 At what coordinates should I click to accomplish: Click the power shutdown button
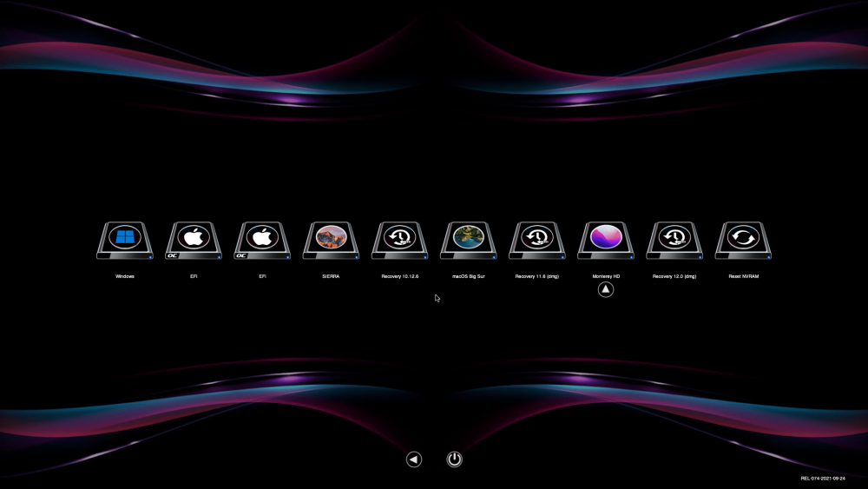pos(454,459)
